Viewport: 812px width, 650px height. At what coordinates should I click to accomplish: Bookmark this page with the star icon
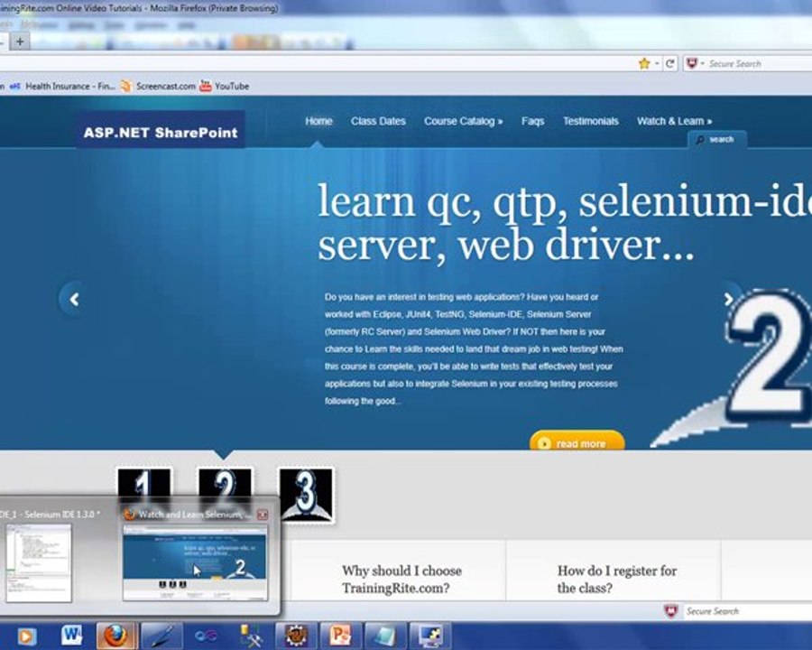pyautogui.click(x=644, y=64)
